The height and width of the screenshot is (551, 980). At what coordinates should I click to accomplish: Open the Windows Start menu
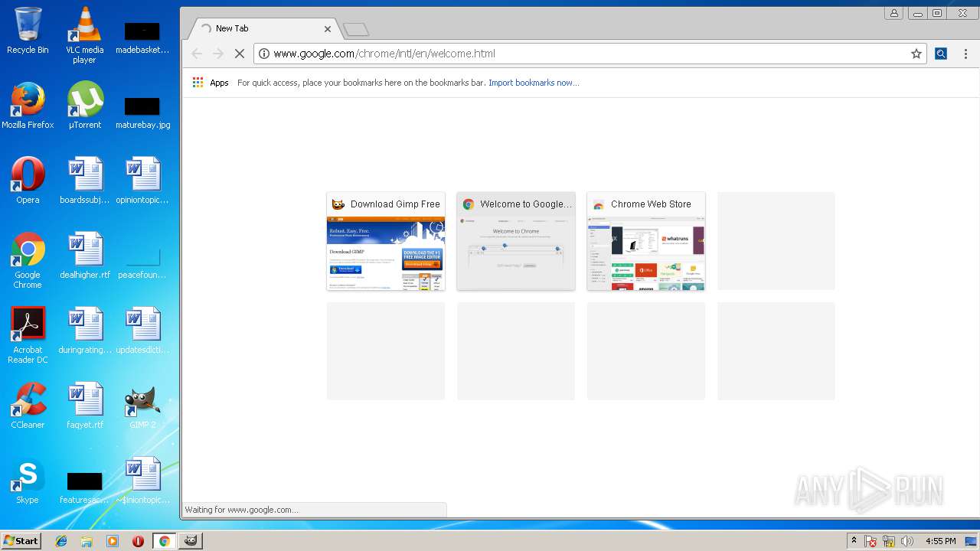tap(21, 540)
